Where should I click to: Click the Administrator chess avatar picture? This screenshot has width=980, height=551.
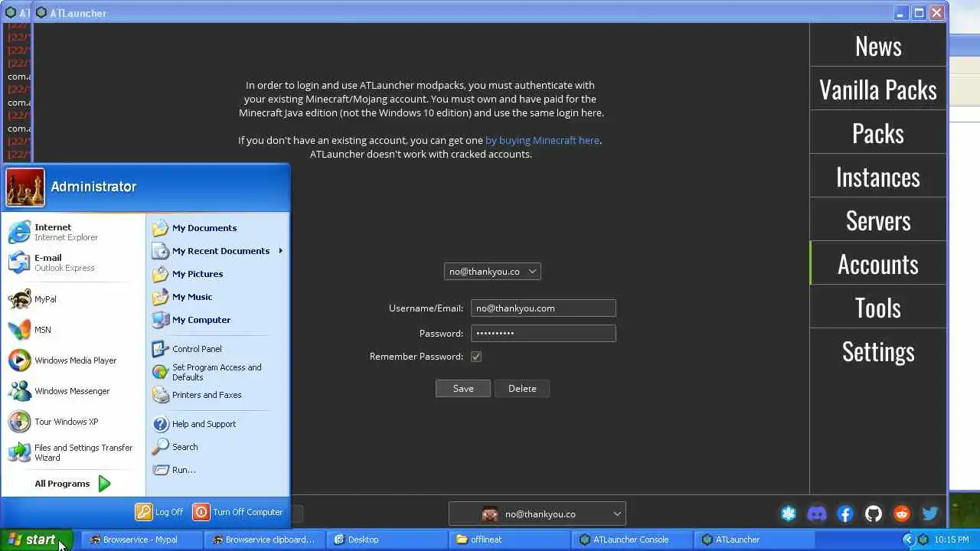click(x=25, y=187)
